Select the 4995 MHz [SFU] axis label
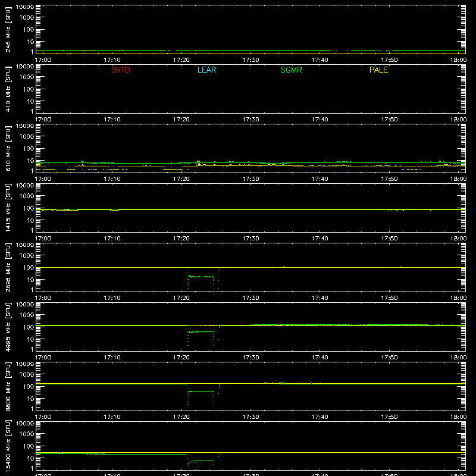 pos(8,327)
